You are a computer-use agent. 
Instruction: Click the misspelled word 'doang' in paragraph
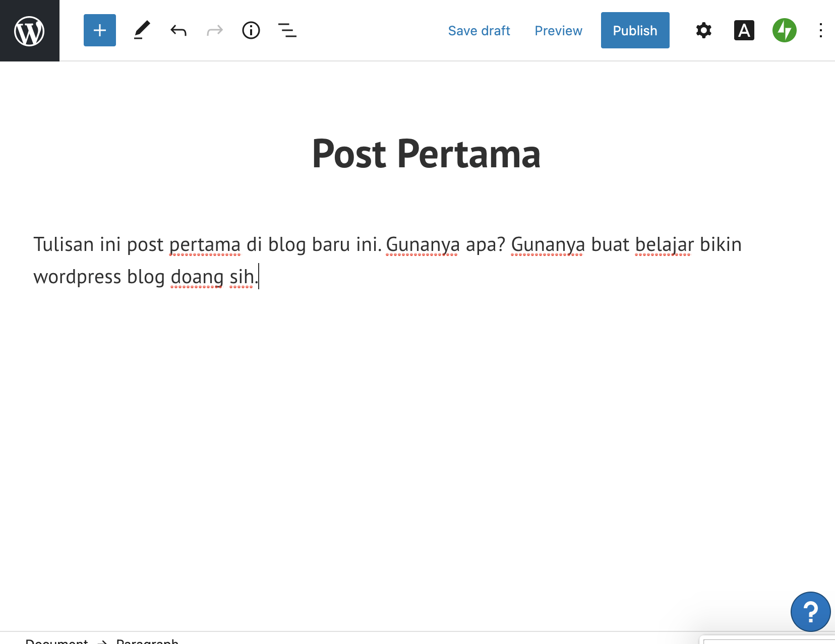[197, 277]
